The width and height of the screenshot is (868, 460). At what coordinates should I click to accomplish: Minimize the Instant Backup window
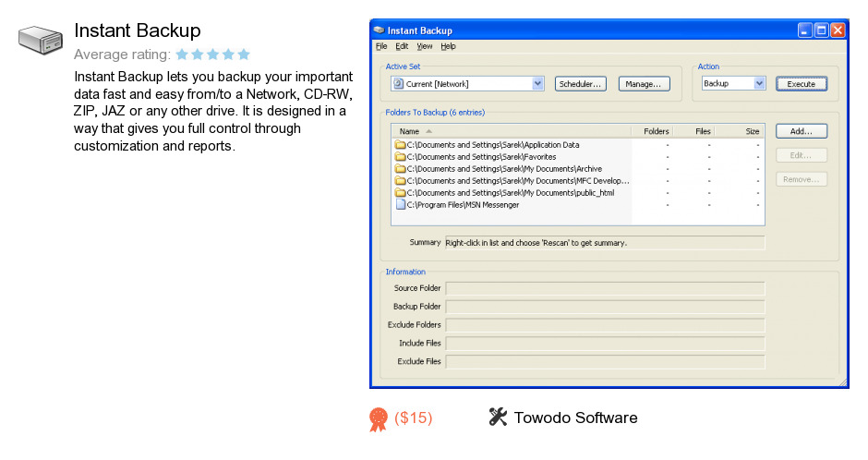[805, 30]
